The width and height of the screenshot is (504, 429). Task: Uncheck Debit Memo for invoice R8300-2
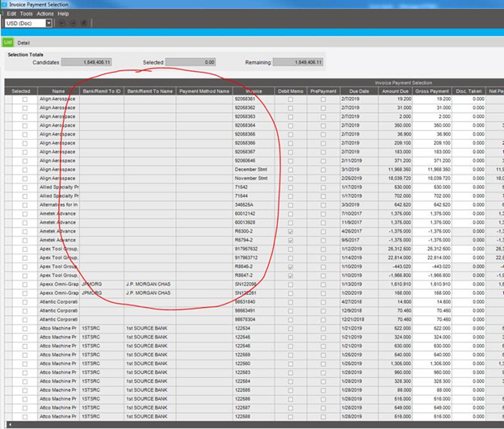tap(291, 232)
